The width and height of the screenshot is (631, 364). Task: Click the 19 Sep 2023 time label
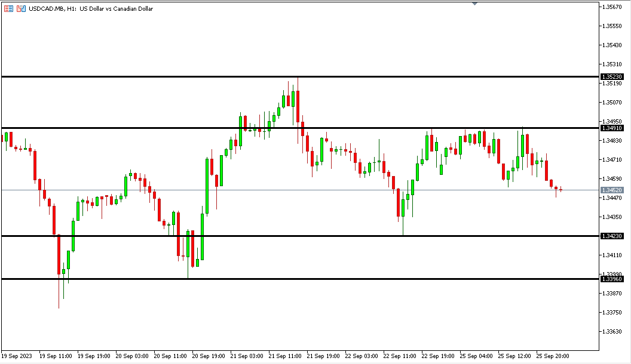[x=17, y=356]
